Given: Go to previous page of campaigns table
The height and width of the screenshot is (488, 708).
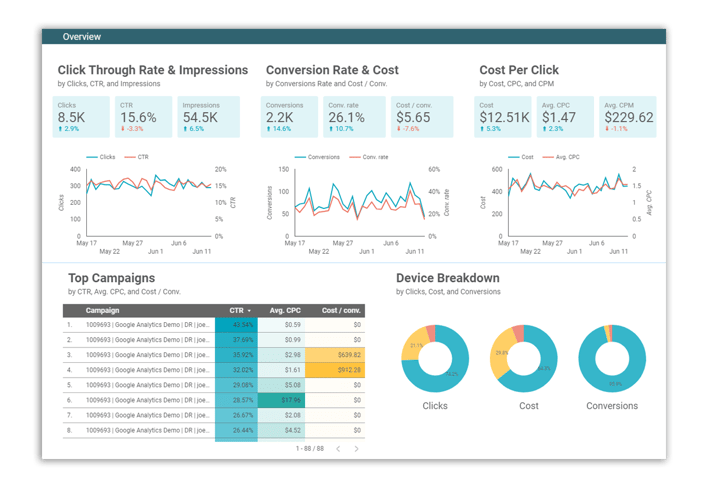Looking at the screenshot, I should (x=338, y=449).
